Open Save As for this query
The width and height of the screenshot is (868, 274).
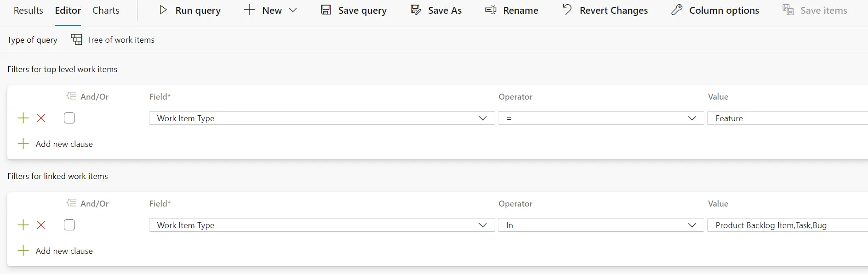[435, 10]
